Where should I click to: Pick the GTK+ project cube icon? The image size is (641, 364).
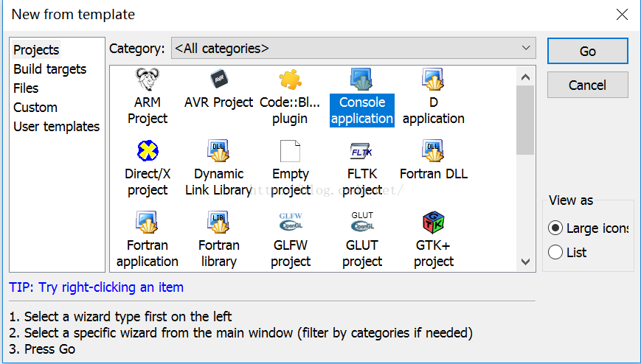click(433, 223)
